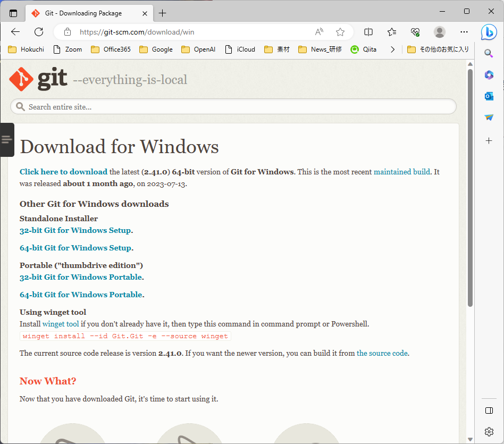Open the tab actions menu icon
Screen dimensions: 504x444
pyautogui.click(x=13, y=13)
